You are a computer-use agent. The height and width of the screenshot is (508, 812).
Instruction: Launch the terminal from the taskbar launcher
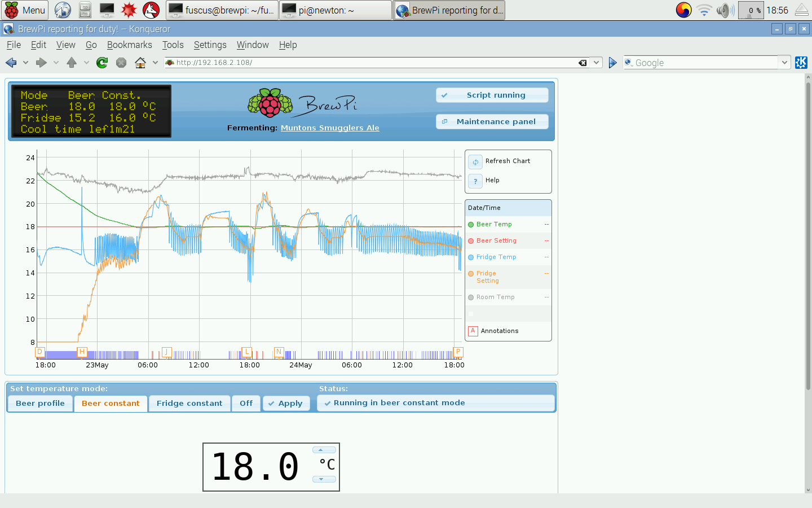click(x=107, y=10)
